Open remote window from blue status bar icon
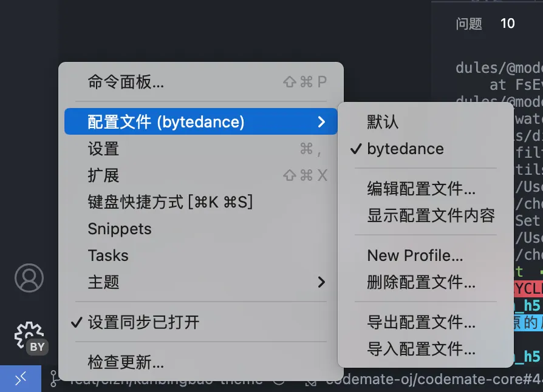The width and height of the screenshot is (543, 392). pos(20,379)
